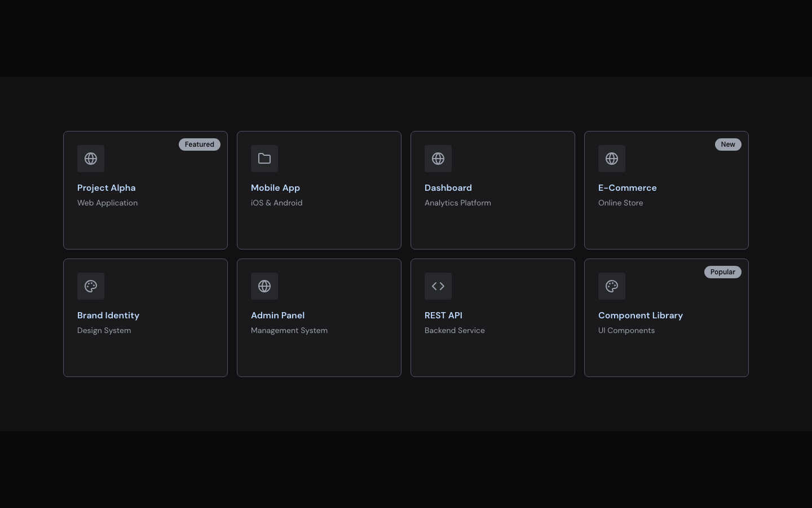Click the New badge on E-Commerce card
The image size is (812, 508).
728,144
